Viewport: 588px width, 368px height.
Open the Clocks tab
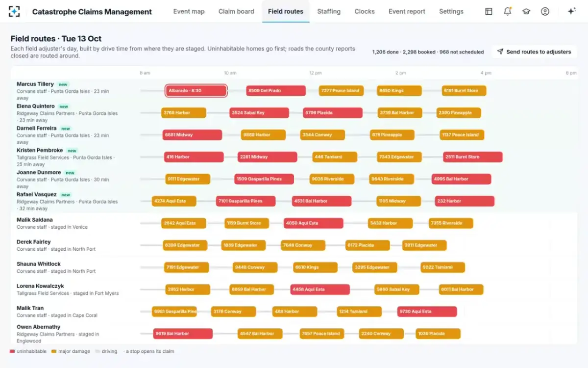(x=365, y=11)
